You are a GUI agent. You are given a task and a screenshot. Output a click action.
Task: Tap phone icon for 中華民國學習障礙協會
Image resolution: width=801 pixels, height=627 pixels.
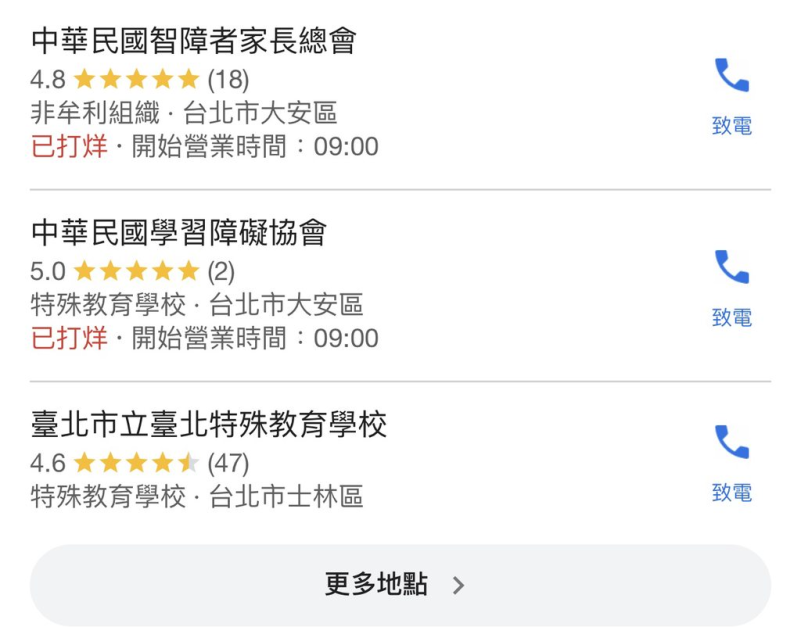pos(731,267)
